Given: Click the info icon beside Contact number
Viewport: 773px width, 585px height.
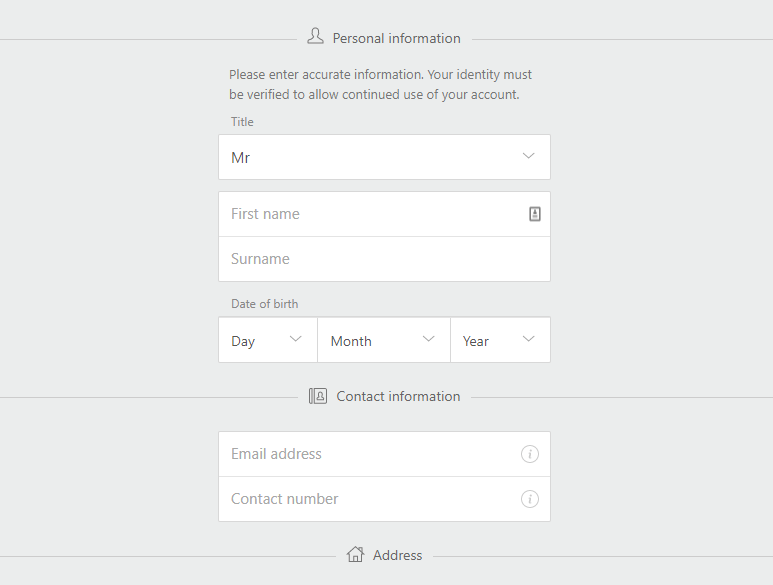Looking at the screenshot, I should click(530, 499).
